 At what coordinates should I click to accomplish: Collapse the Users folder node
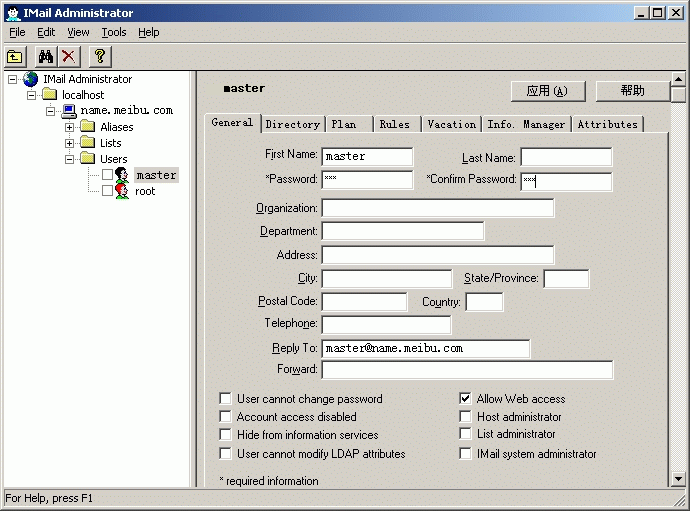click(70, 159)
